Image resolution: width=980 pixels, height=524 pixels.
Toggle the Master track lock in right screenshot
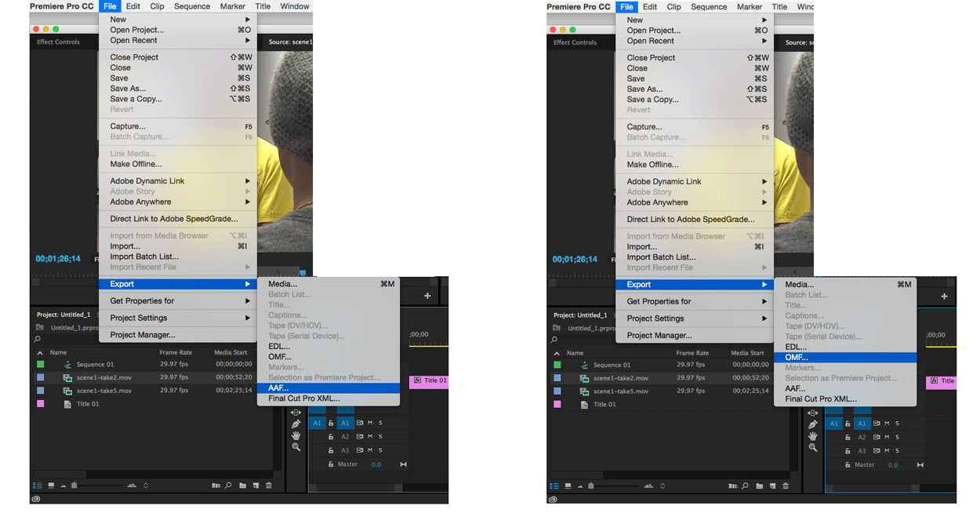(848, 465)
